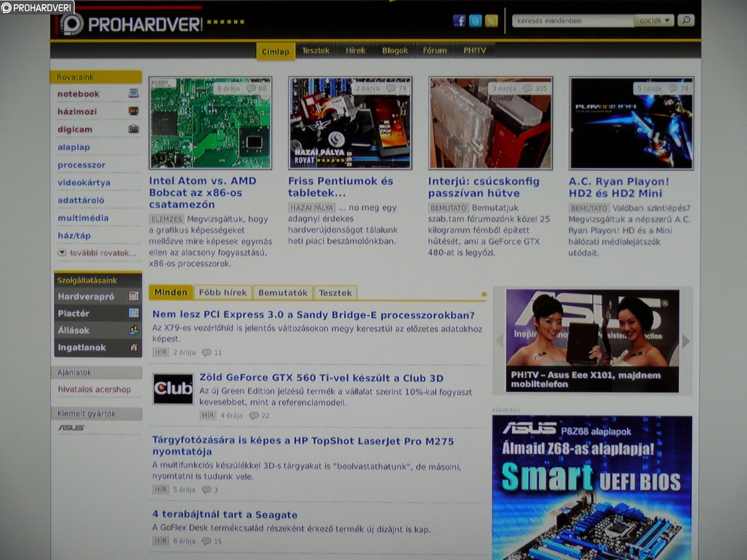Show previous PH!TV video with left arrow
747x560 pixels.
coord(499,341)
